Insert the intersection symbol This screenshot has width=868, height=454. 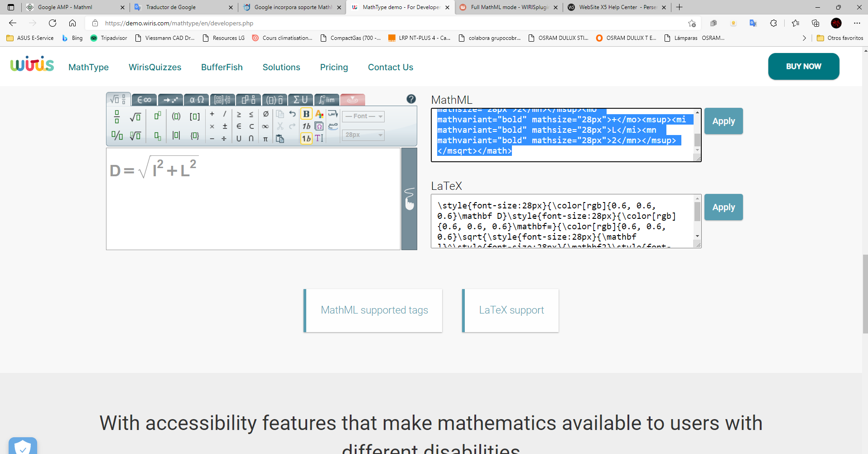pos(251,139)
